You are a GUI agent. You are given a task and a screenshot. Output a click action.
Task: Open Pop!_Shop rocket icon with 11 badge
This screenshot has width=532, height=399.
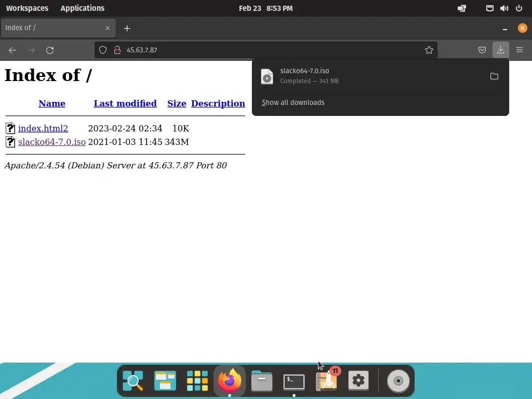coord(327,380)
